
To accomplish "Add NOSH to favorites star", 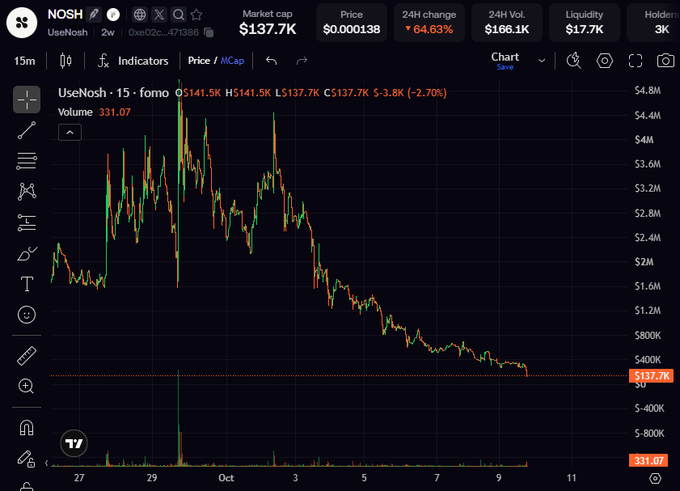I will click(196, 15).
